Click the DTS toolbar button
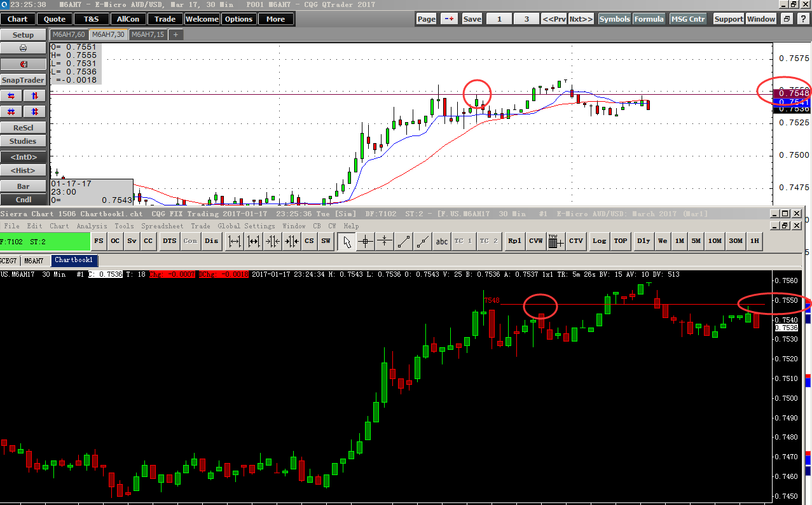The width and height of the screenshot is (812, 505). 170,241
